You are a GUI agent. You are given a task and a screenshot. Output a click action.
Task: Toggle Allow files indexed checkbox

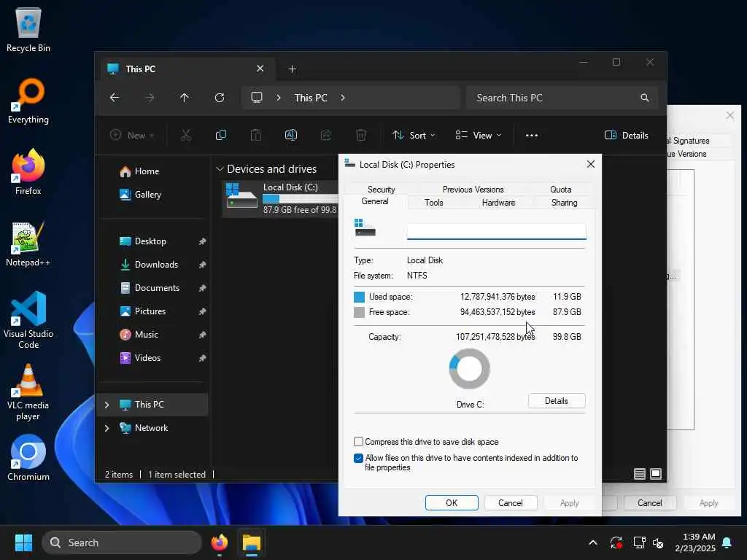(359, 458)
